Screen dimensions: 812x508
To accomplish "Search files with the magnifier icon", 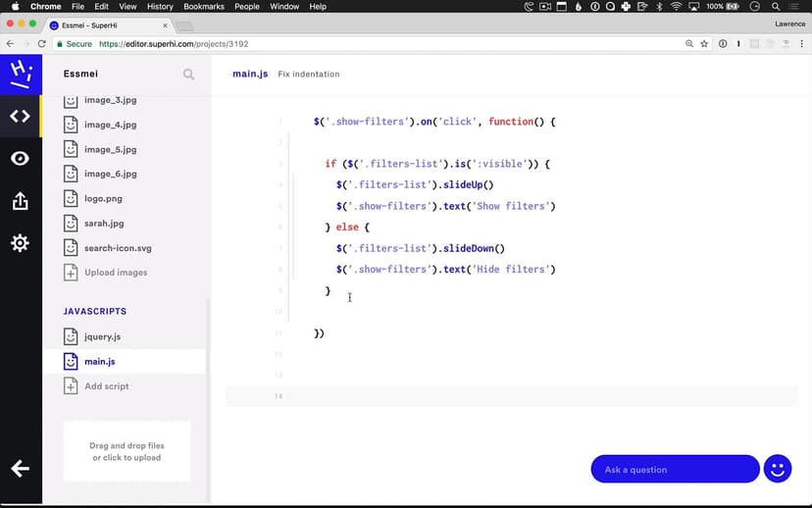I will [188, 75].
